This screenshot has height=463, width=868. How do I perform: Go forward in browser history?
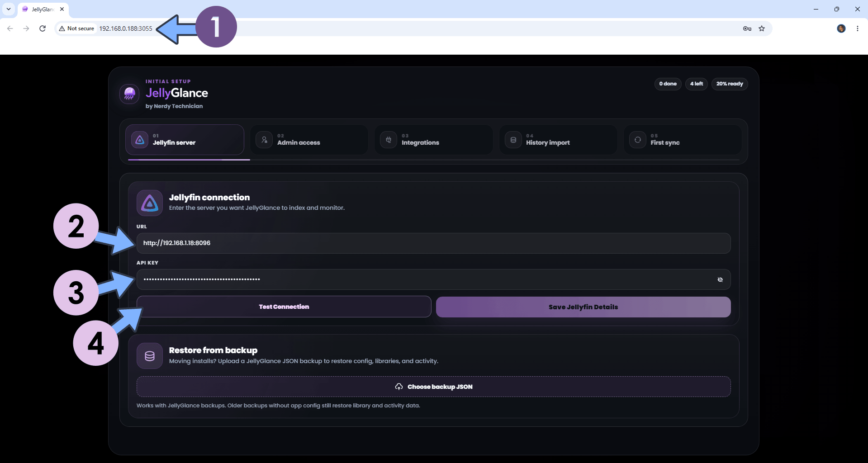pos(26,28)
